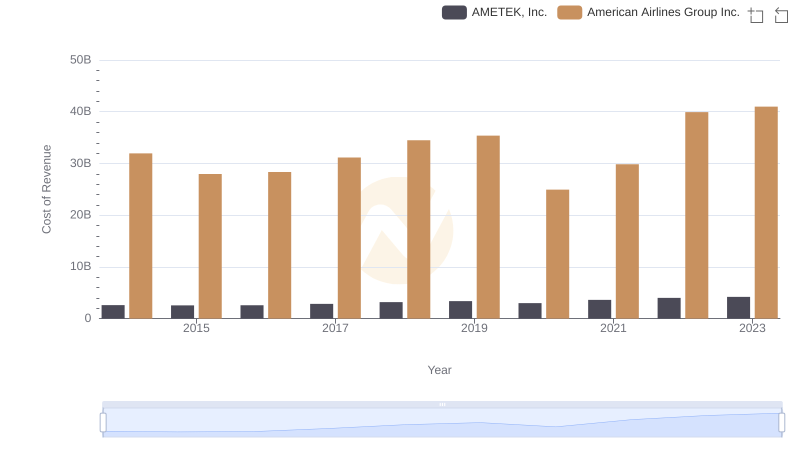Click the 2023 x-axis label

(x=752, y=328)
